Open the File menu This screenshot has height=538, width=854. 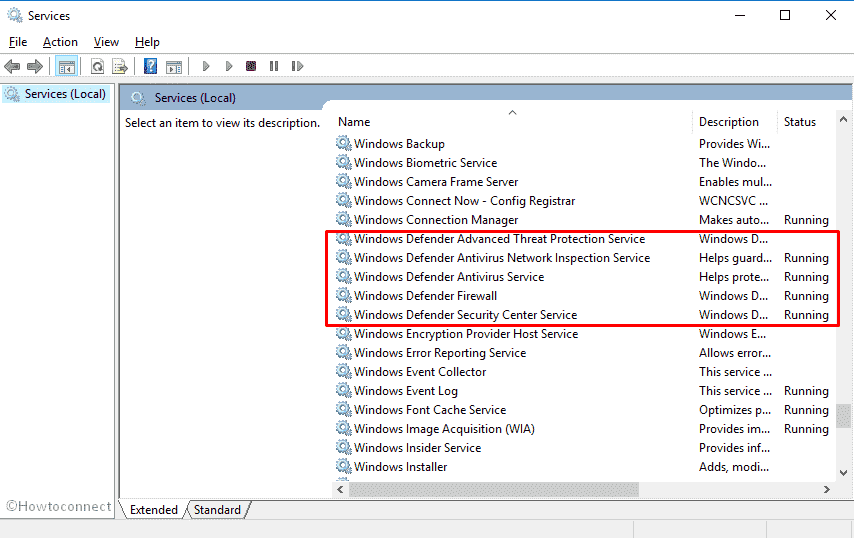[18, 42]
